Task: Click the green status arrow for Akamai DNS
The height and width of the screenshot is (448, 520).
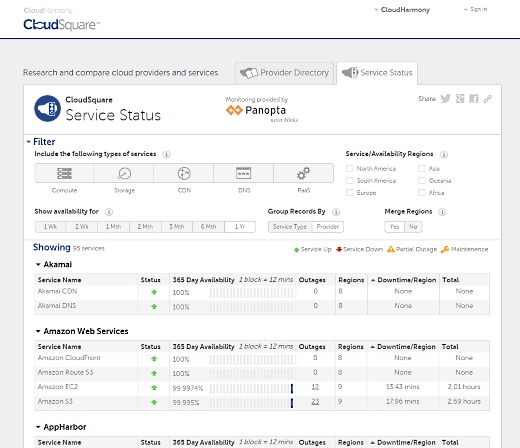Action: pos(154,306)
